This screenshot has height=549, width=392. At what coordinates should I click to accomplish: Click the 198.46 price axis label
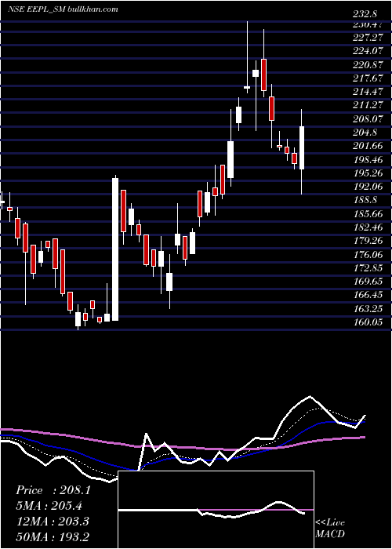(x=367, y=160)
